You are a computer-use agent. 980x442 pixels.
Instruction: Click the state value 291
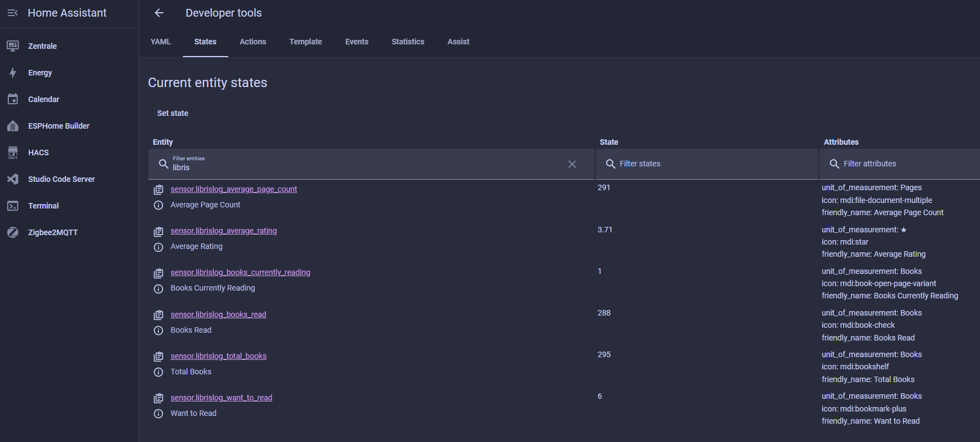pos(604,187)
